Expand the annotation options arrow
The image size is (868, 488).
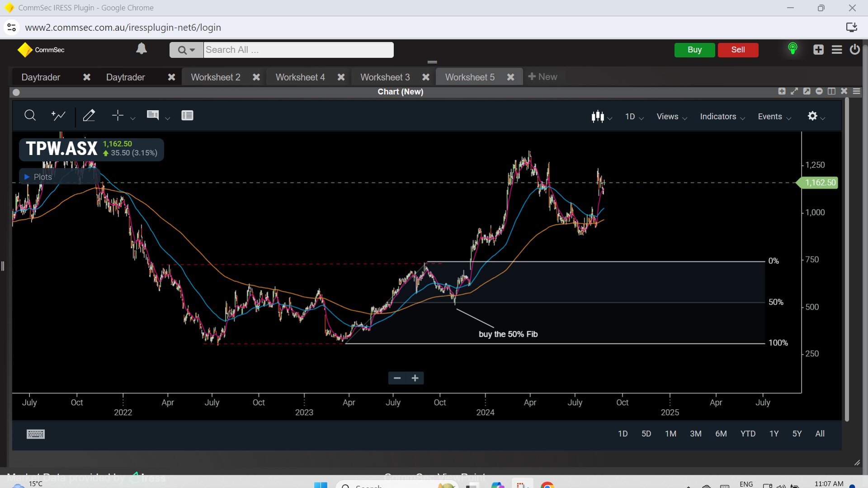(x=167, y=118)
